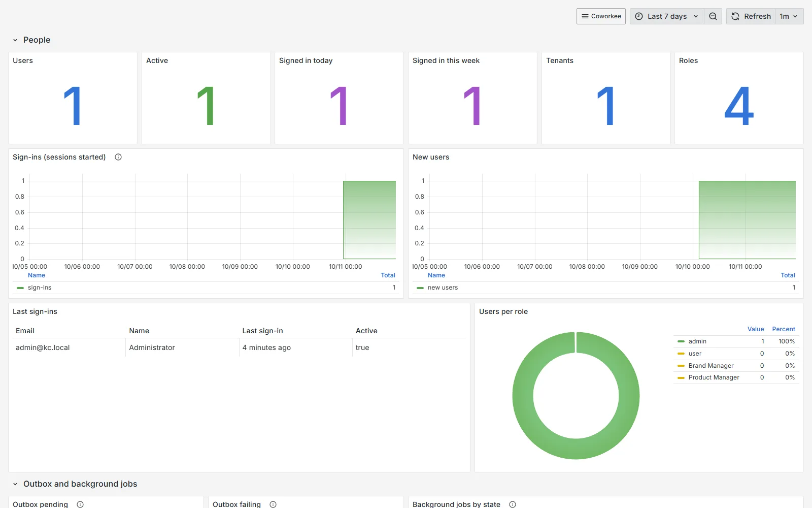812x508 pixels.
Task: Open the New users panel title
Action: pyautogui.click(x=431, y=157)
